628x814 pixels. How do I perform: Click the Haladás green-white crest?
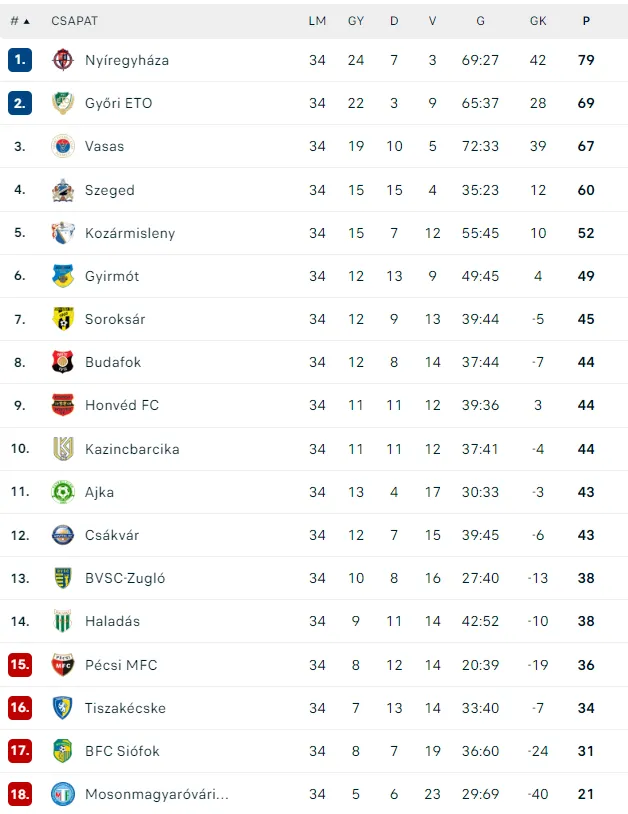pyautogui.click(x=63, y=621)
